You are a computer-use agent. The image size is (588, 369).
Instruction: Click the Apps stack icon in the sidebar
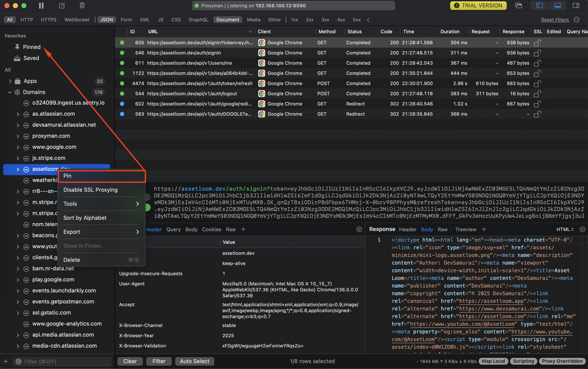[x=17, y=81]
